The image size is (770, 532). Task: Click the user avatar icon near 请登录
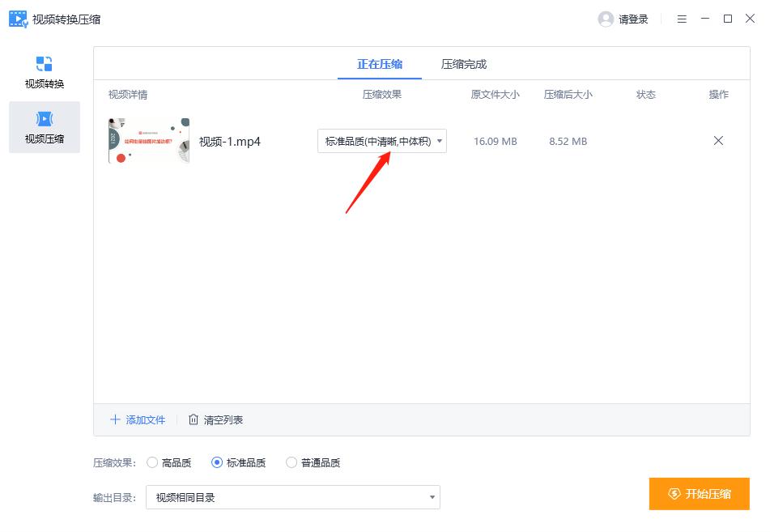[606, 19]
